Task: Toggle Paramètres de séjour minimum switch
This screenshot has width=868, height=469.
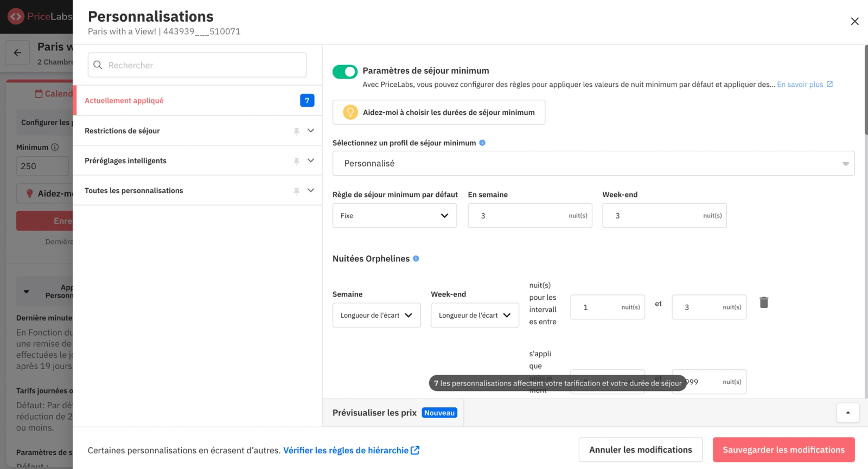Action: point(345,72)
